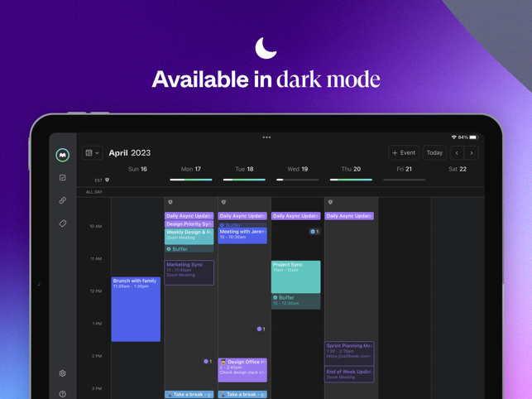Open Design Priority Sync event
532x399 pixels.
click(189, 224)
